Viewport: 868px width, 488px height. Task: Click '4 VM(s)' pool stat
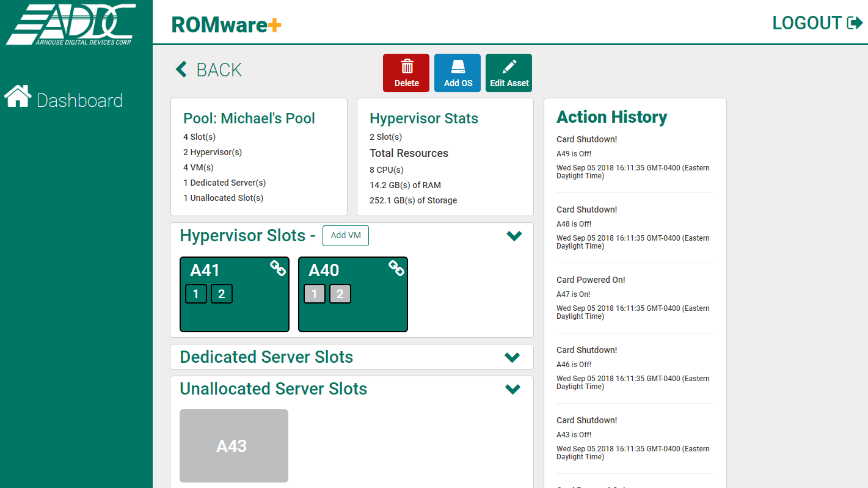pos(199,167)
